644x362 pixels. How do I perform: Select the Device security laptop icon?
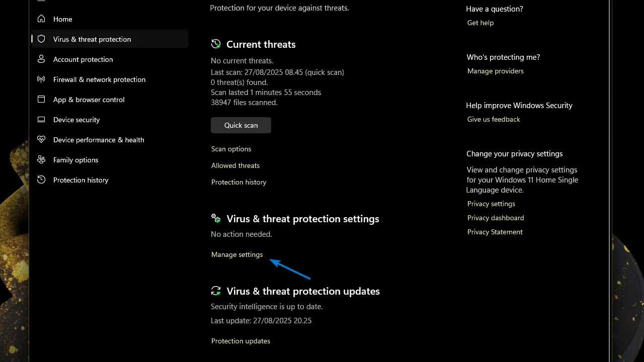pos(41,120)
